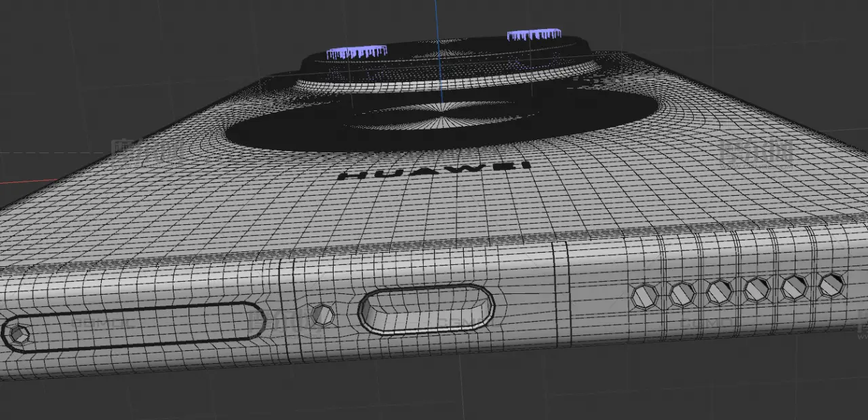Click the SIM eject pinhole inside the tray
Screen dimensions: 868x420
coord(18,334)
